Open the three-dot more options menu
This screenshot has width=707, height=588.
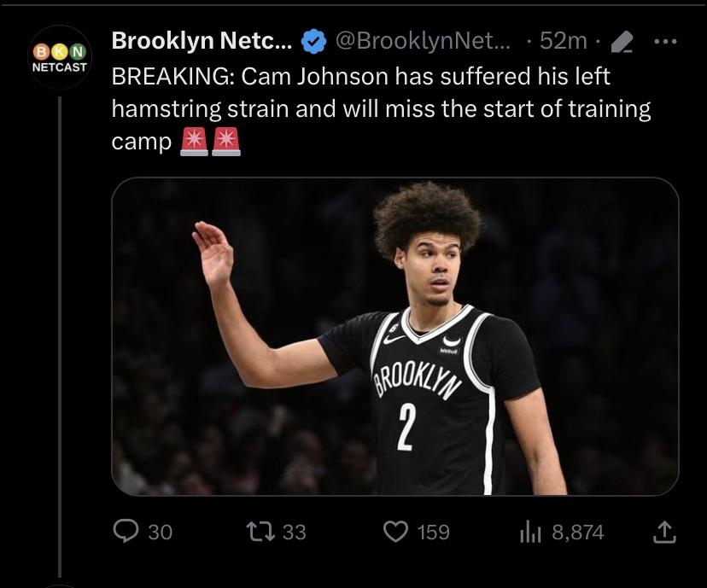point(664,40)
